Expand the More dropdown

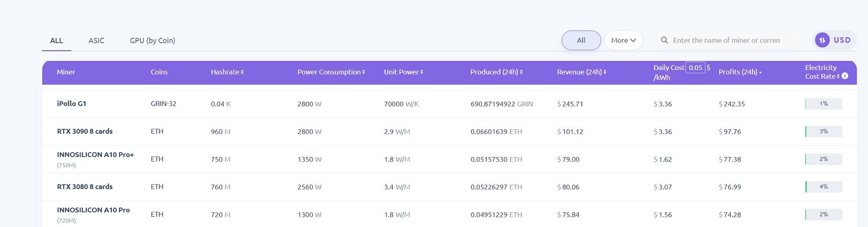click(623, 40)
